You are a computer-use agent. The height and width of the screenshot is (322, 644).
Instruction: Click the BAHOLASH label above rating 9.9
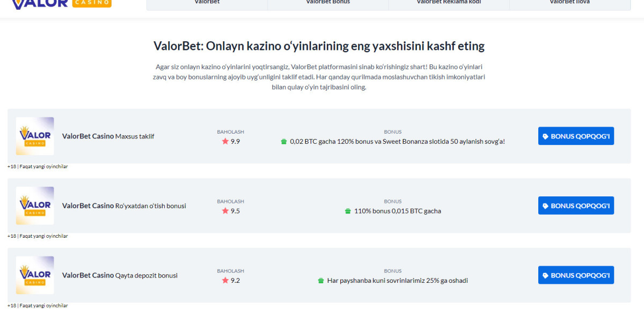click(x=230, y=132)
